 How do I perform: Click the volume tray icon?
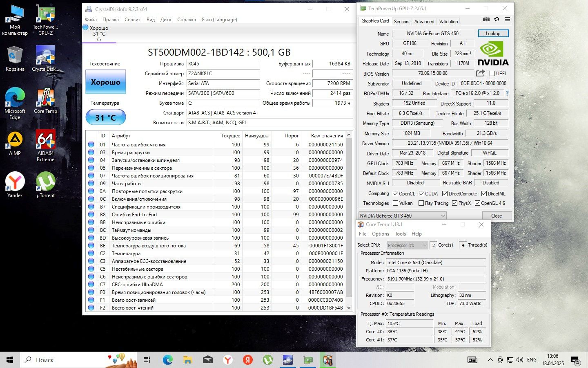click(x=519, y=360)
